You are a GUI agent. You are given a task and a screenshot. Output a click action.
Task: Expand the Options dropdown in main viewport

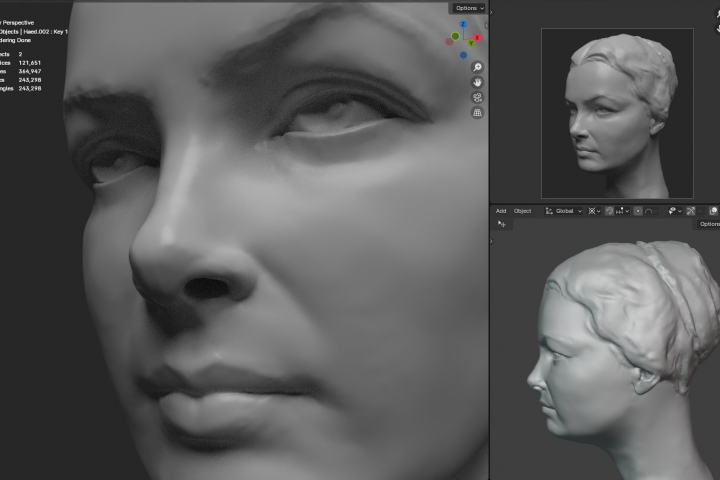(469, 8)
